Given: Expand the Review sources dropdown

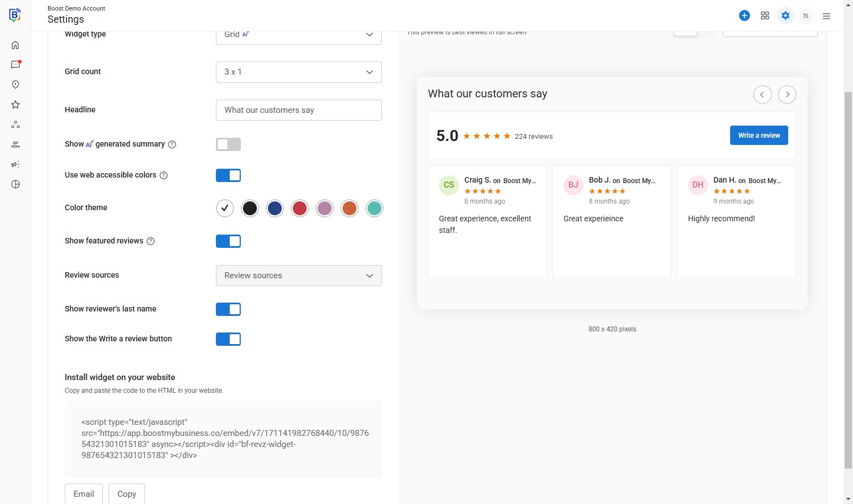Looking at the screenshot, I should click(298, 276).
